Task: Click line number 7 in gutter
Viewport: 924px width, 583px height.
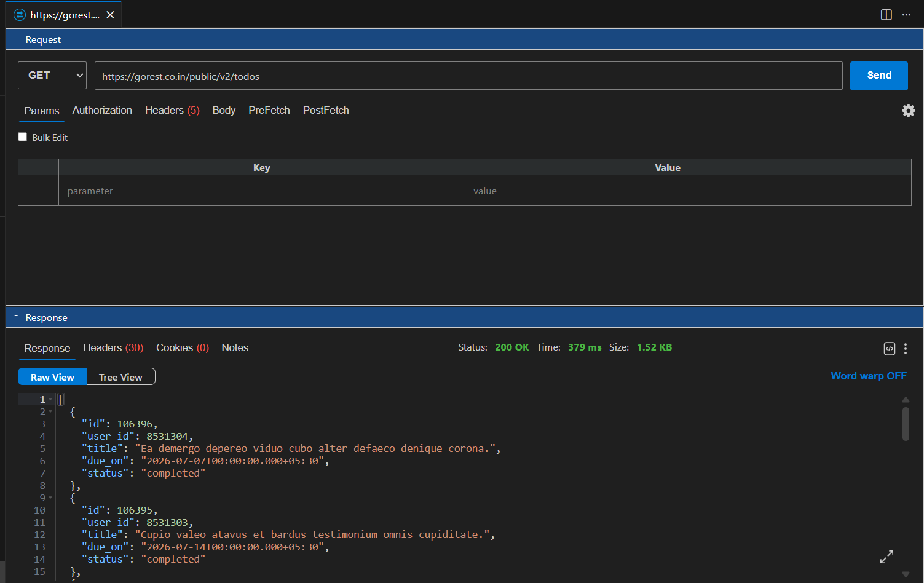Action: coord(42,473)
